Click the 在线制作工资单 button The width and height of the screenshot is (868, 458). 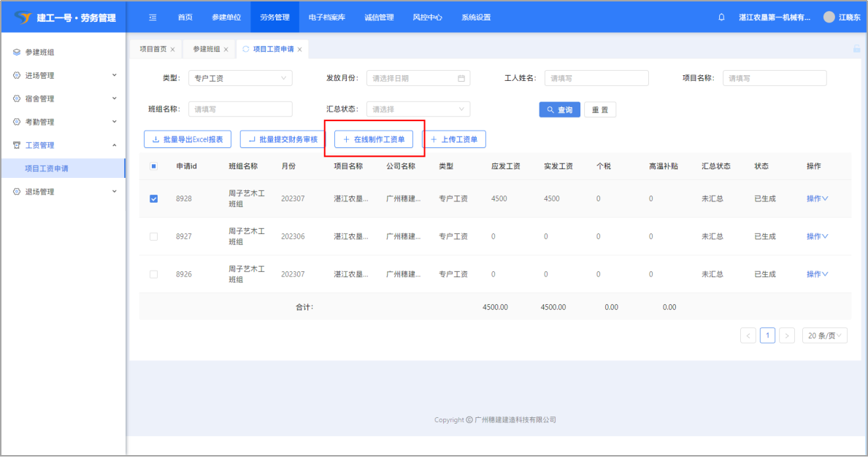coord(374,139)
